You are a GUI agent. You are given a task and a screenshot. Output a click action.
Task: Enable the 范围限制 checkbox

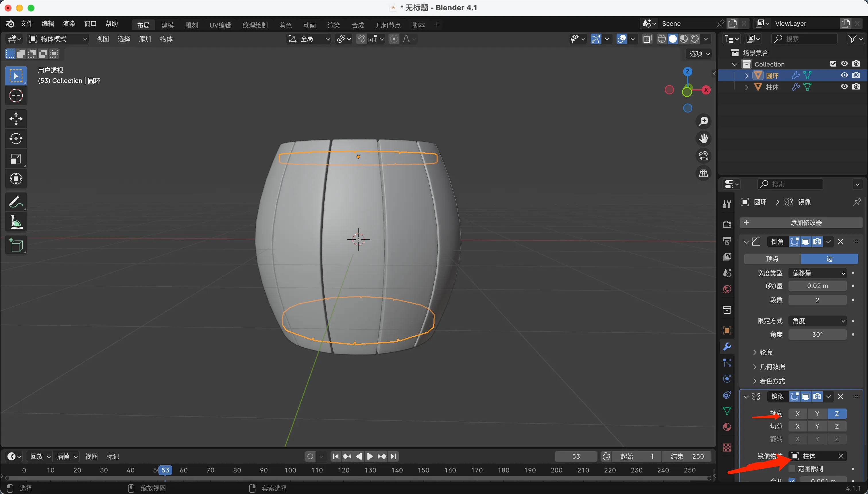point(792,468)
